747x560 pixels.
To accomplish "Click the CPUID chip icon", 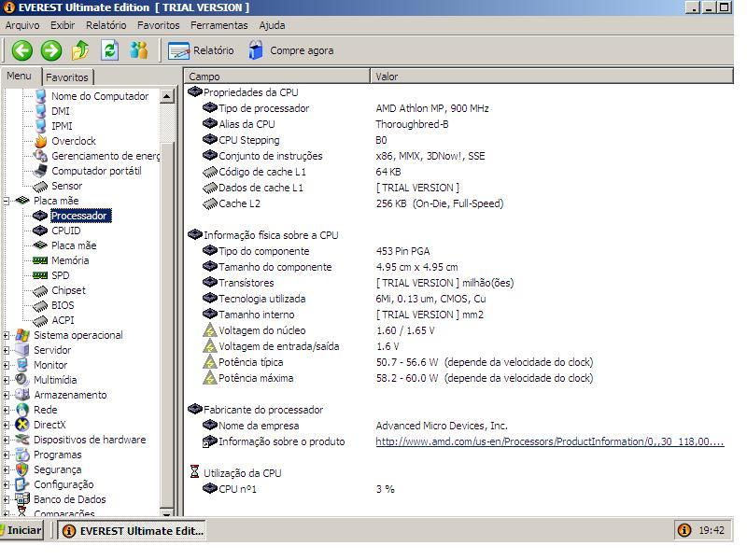I will point(40,231).
